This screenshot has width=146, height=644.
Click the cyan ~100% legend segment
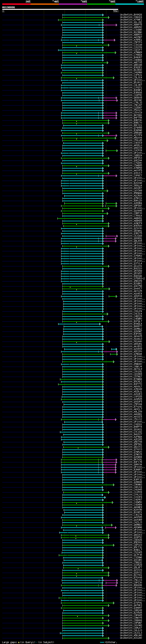click(x=130, y=4)
